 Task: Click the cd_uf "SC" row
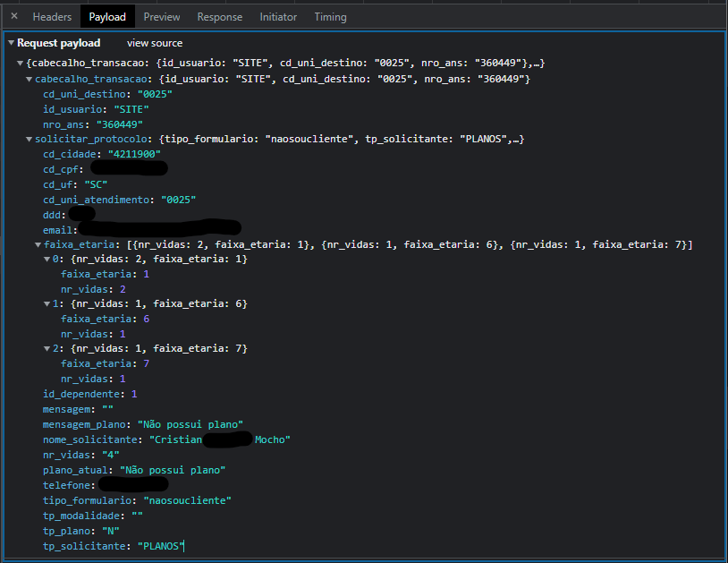coord(75,185)
